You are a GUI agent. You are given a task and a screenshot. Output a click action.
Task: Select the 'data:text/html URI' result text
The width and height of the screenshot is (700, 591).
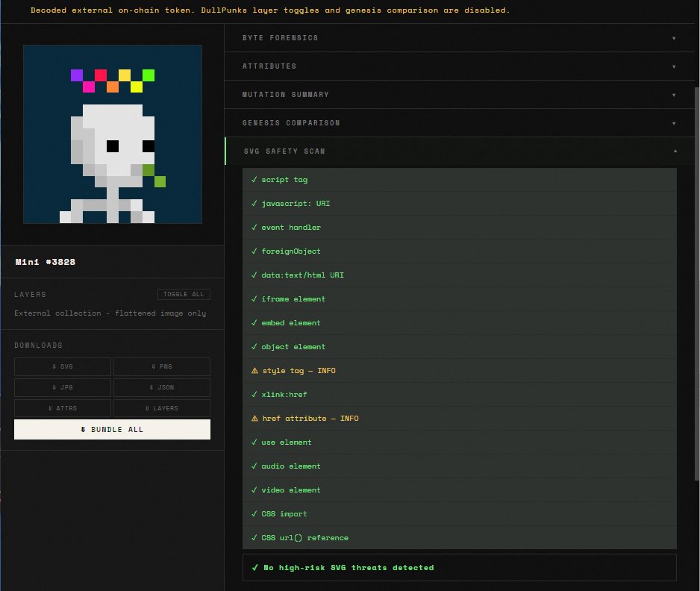(x=303, y=275)
